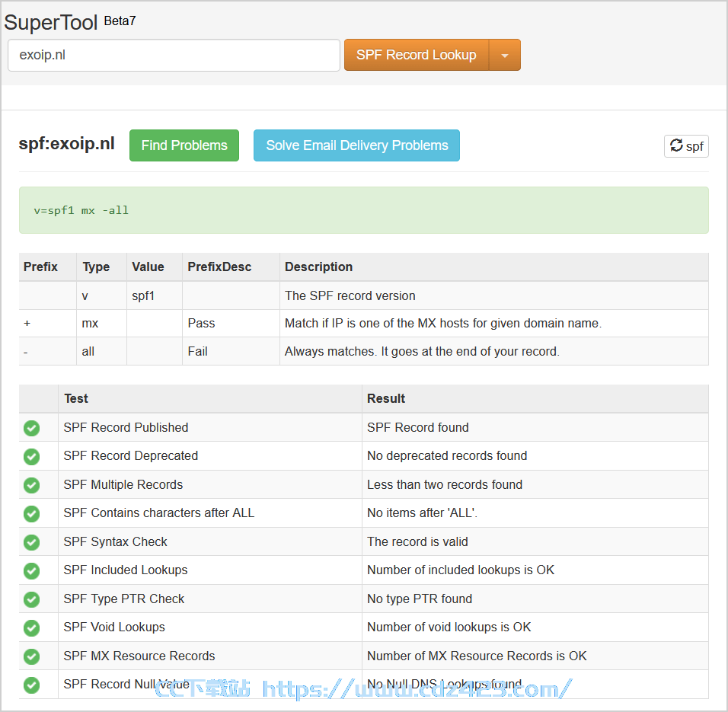Click the check icon for SPF Multiple Records
The height and width of the screenshot is (712, 728).
pos(31,485)
